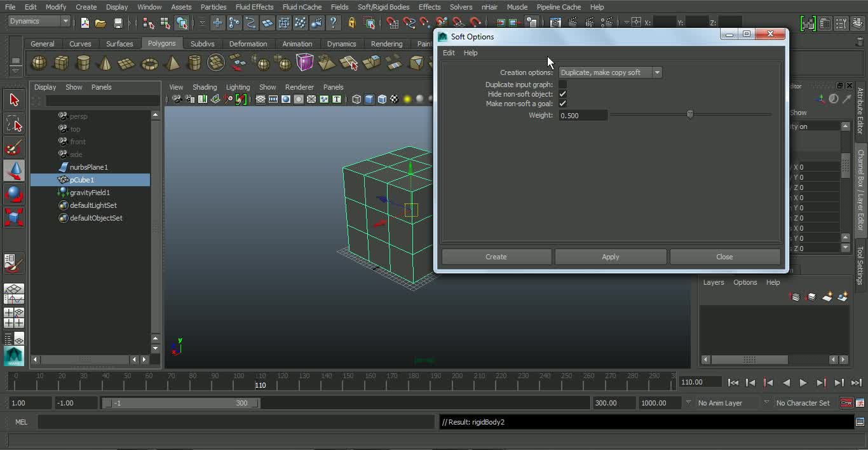Click the polygon cylinder shelf icon

(x=83, y=63)
